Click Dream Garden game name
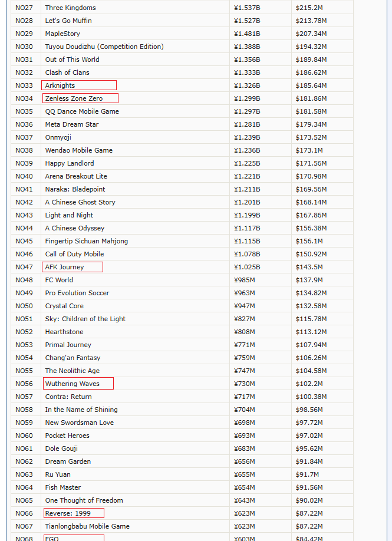 click(68, 461)
